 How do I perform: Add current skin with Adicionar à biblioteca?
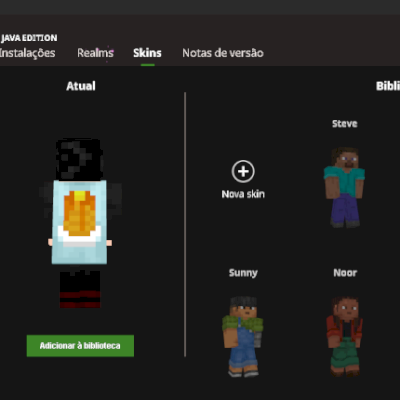[x=80, y=346]
